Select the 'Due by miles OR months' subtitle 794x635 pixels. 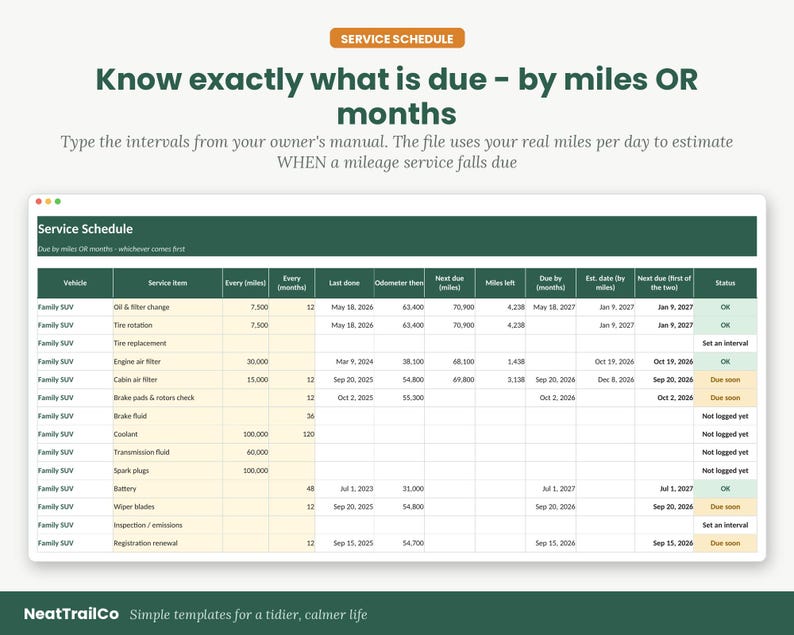(111, 249)
